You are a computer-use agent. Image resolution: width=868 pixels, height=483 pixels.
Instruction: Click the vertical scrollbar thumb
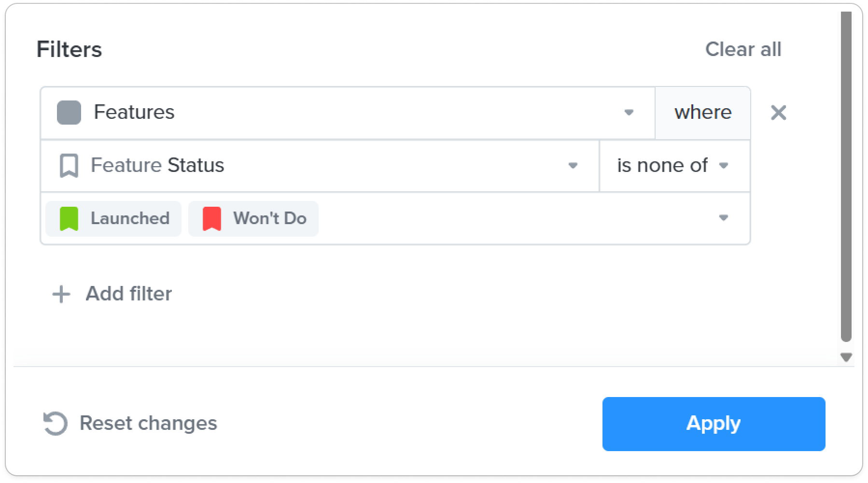click(846, 176)
